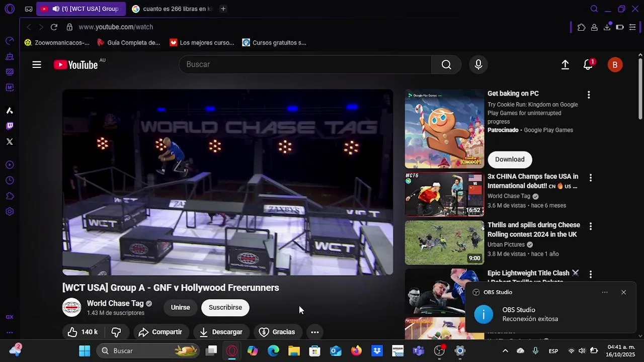Dislike the video with thumbs down

click(x=116, y=332)
